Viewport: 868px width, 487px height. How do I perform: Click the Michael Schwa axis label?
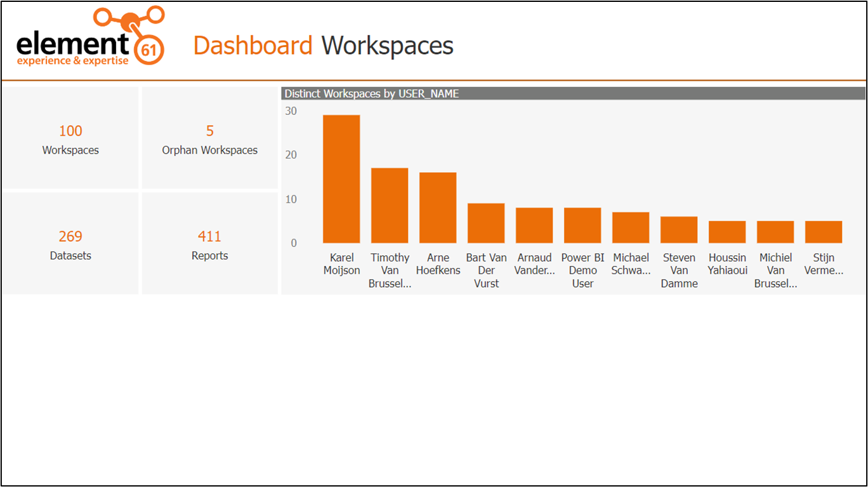[x=630, y=264]
